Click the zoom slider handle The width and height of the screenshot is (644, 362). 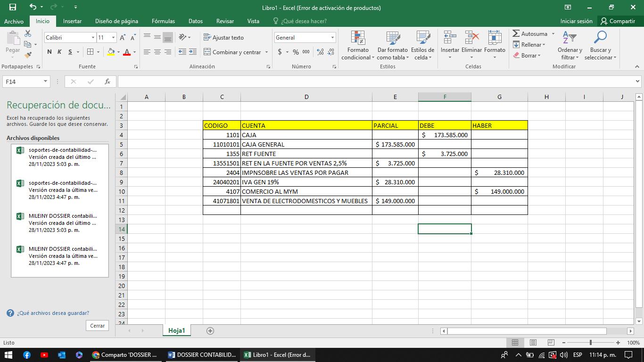[590, 342]
